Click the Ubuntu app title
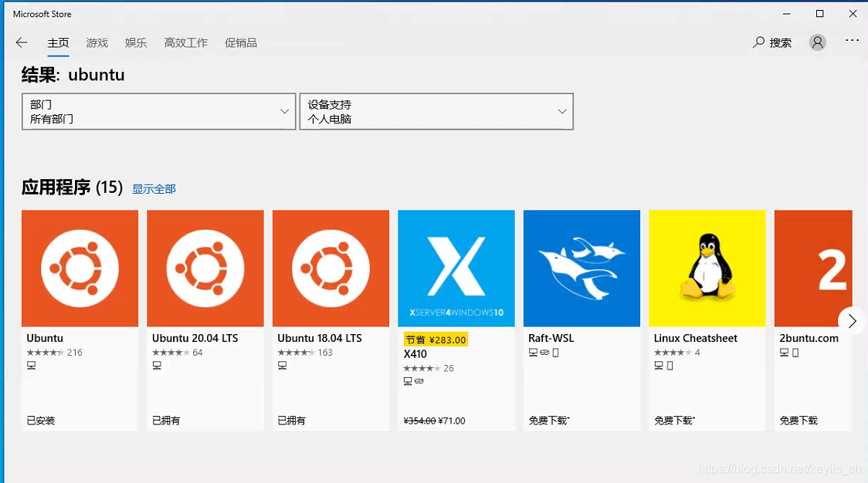The height and width of the screenshot is (483, 868). pos(45,338)
